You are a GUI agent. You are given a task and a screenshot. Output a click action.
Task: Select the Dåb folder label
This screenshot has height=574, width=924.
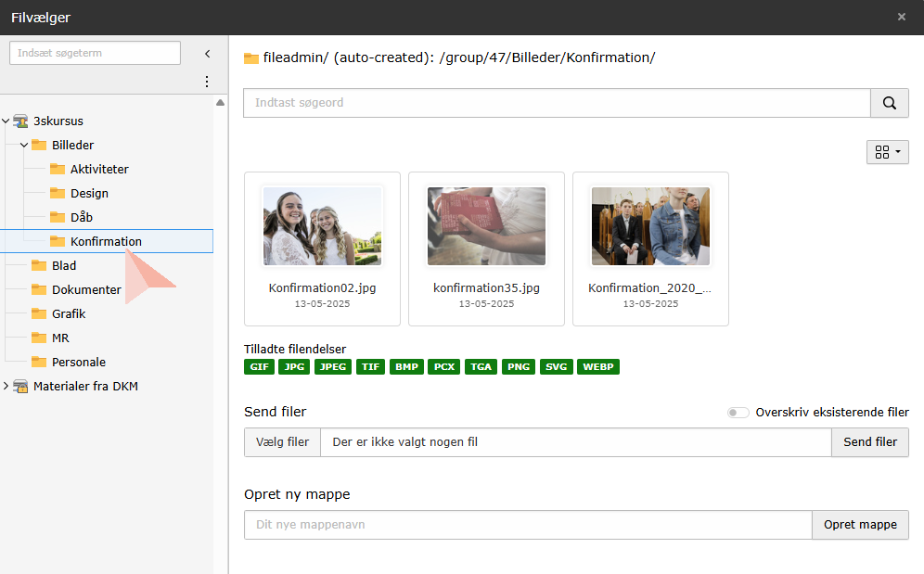click(x=82, y=218)
